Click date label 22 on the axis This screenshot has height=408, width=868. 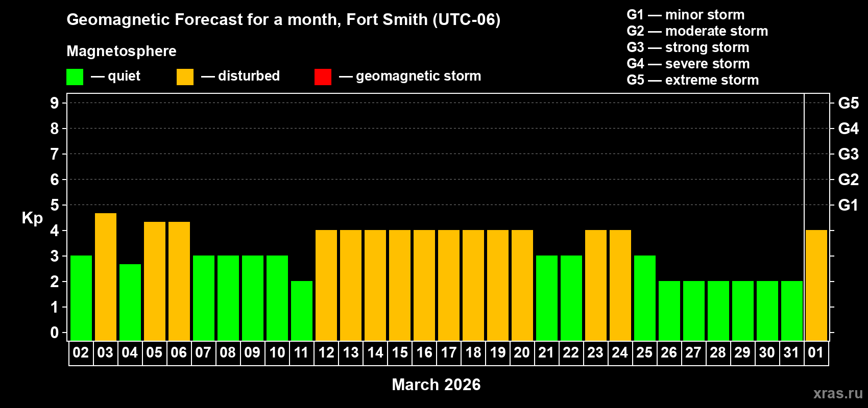571,352
